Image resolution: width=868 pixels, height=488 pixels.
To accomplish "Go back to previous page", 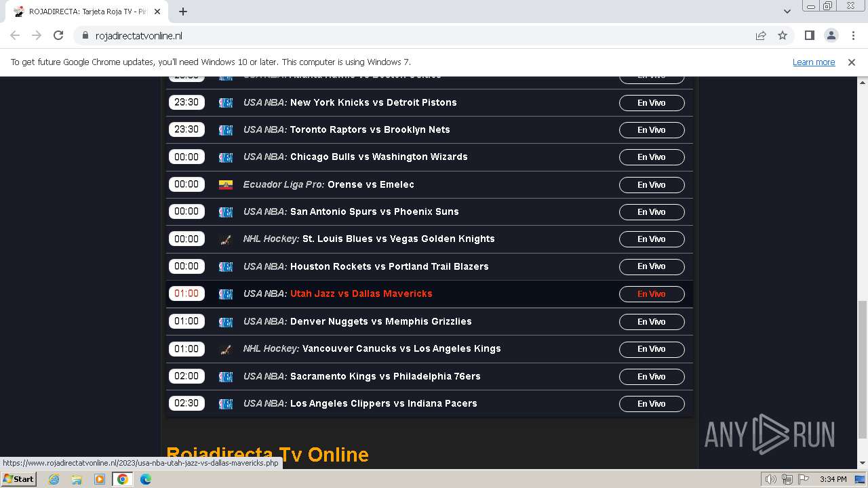I will 15,35.
